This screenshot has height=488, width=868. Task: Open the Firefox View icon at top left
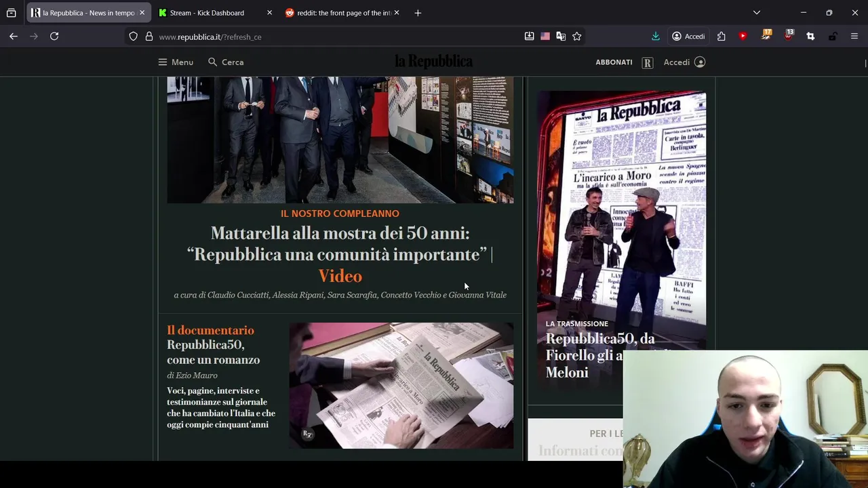coord(11,13)
